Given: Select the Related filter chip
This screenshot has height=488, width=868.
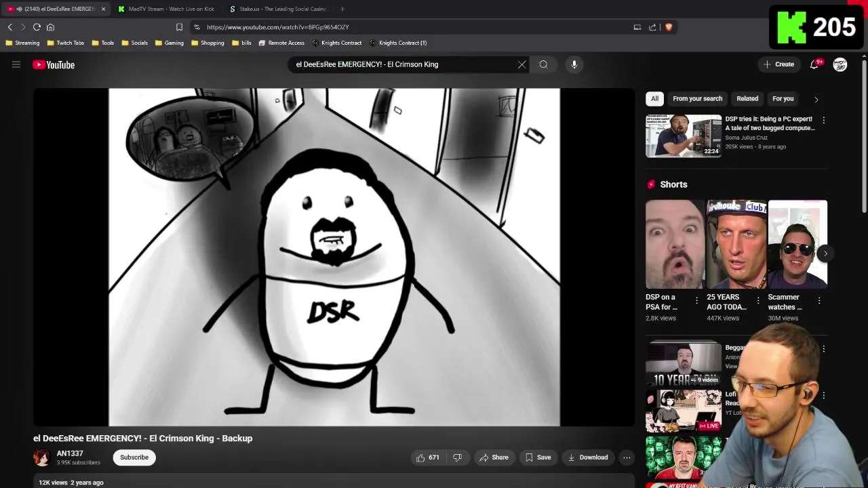Looking at the screenshot, I should tap(747, 99).
